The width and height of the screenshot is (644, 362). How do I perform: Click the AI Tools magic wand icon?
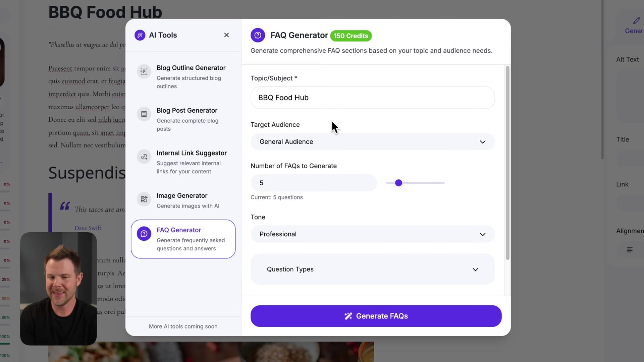(140, 35)
